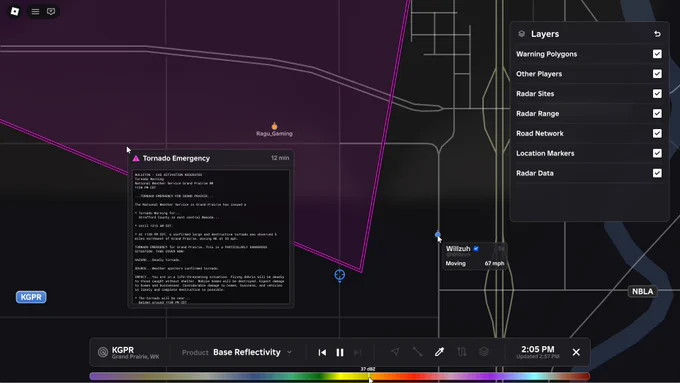Image resolution: width=680 pixels, height=383 pixels.
Task: Click the Ragu_Gaming player marker
Action: [274, 126]
